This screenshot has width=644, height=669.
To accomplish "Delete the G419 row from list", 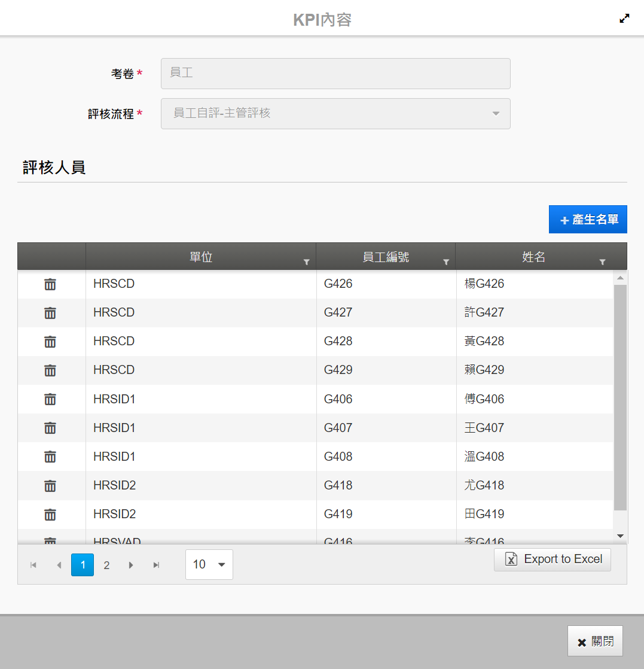I will (x=50, y=514).
